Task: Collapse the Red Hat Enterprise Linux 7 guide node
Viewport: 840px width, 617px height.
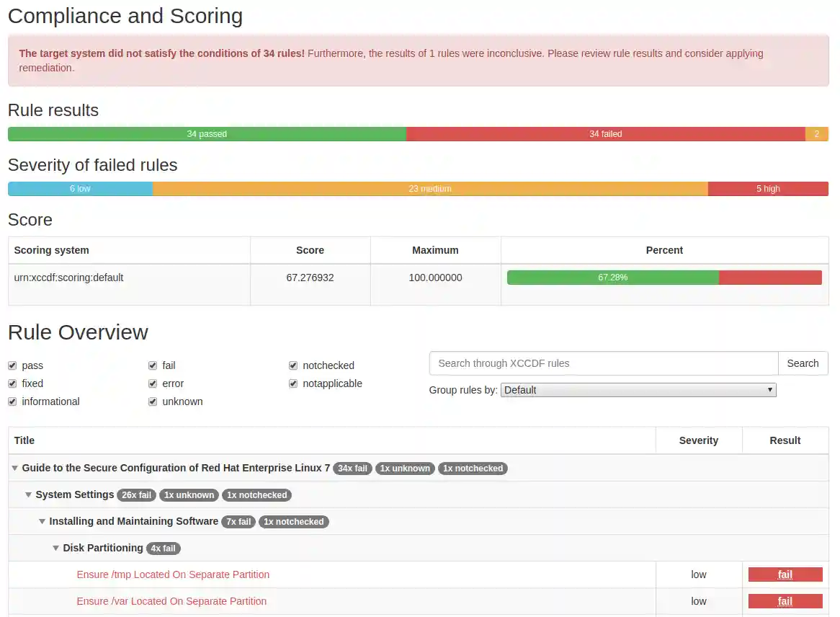Action: click(14, 467)
